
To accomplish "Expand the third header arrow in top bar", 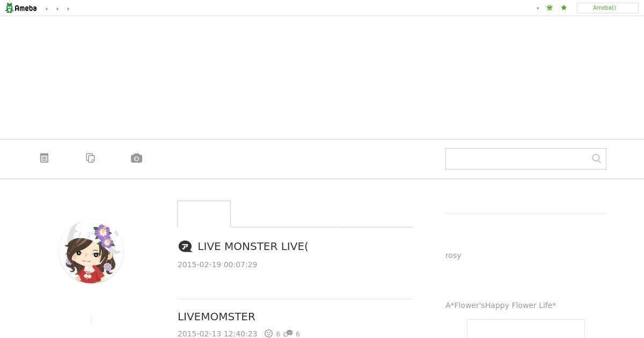I will pyautogui.click(x=68, y=9).
